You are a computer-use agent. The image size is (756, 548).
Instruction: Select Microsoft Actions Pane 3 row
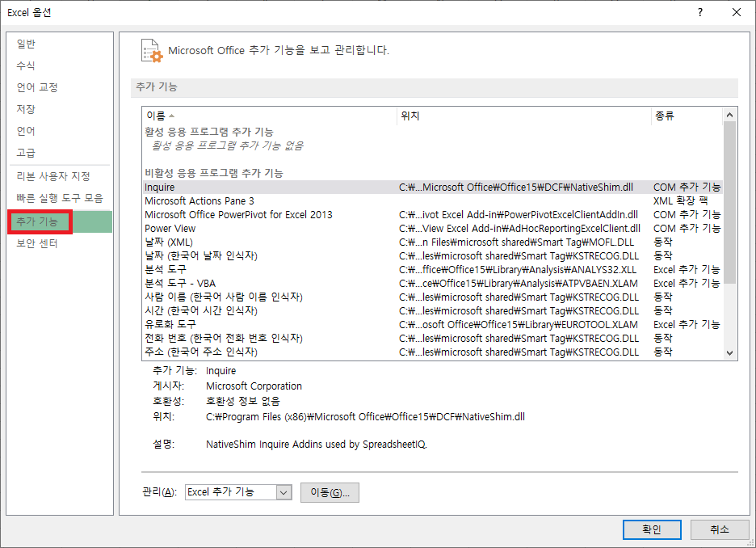(432, 200)
